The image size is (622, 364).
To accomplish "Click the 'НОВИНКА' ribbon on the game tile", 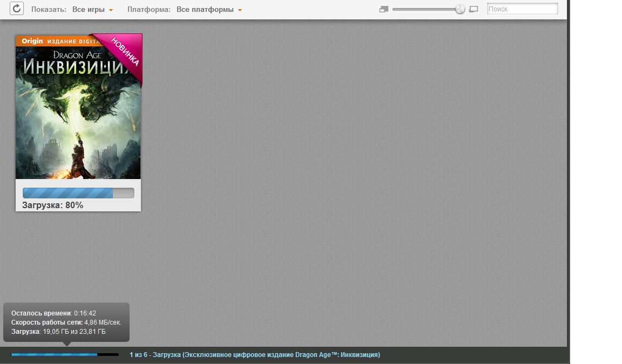I will [124, 52].
